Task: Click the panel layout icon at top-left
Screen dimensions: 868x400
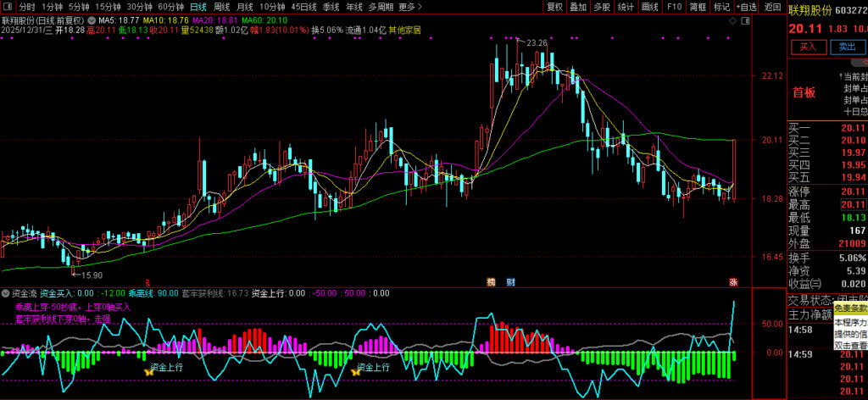Action: click(9, 7)
